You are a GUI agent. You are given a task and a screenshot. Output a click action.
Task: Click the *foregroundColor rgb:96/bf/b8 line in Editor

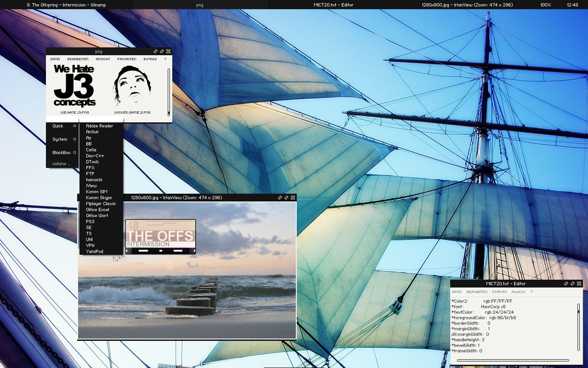click(484, 318)
